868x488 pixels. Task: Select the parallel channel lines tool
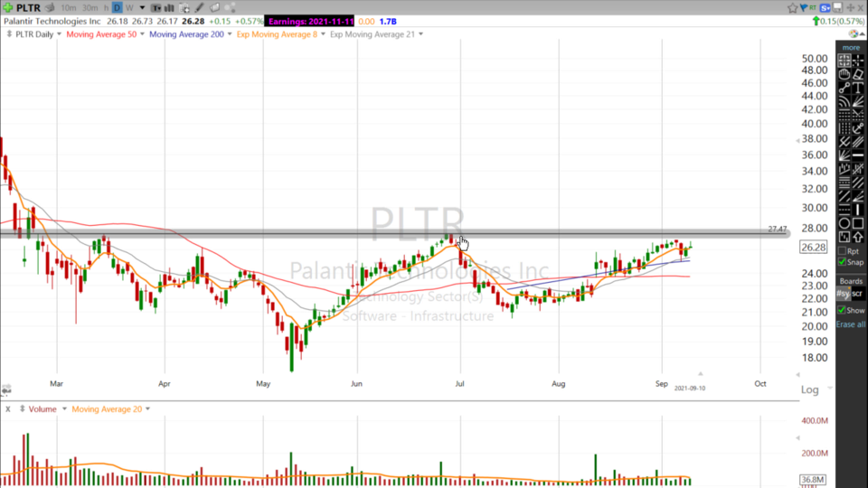(x=858, y=142)
